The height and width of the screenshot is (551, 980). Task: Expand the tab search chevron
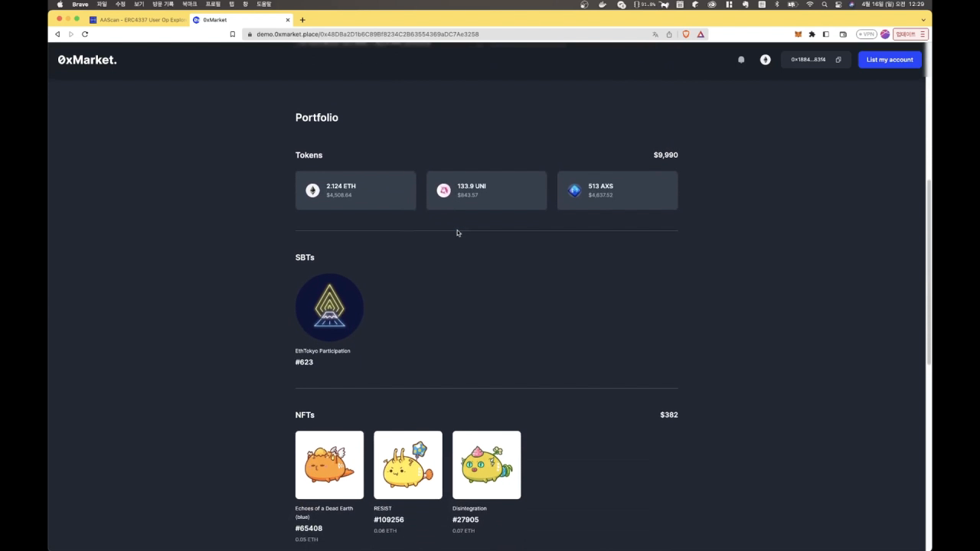[923, 20]
